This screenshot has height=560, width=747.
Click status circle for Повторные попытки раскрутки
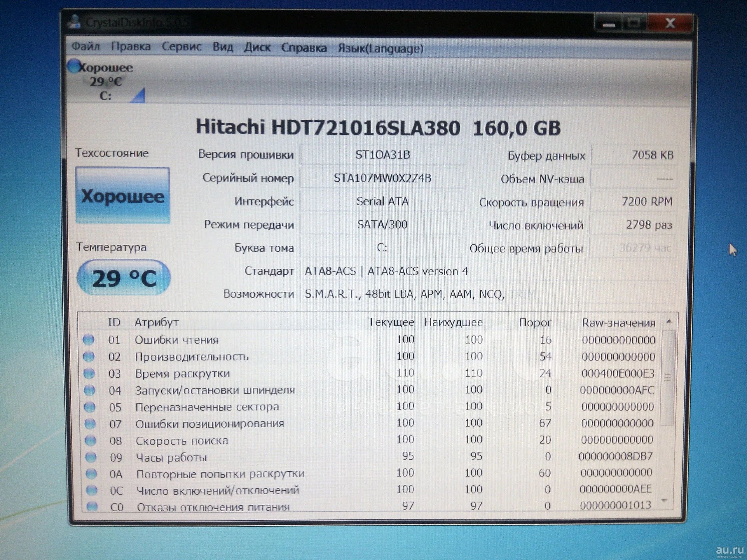pyautogui.click(x=91, y=474)
